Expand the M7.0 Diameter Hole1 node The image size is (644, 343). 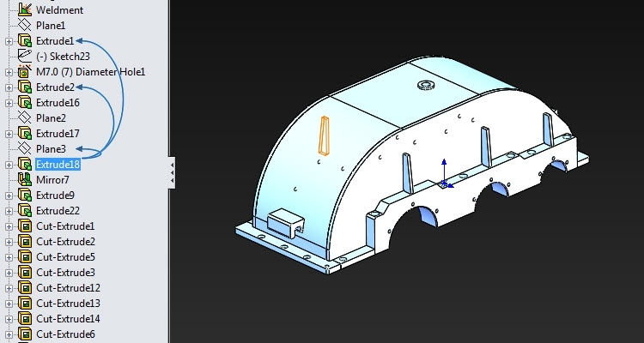9,72
